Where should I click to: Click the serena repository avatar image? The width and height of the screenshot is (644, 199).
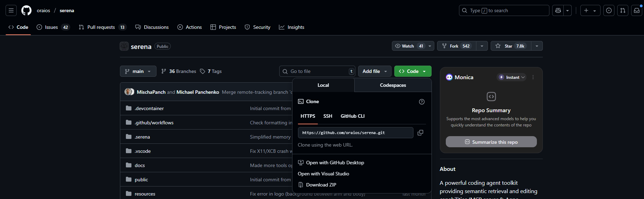124,46
